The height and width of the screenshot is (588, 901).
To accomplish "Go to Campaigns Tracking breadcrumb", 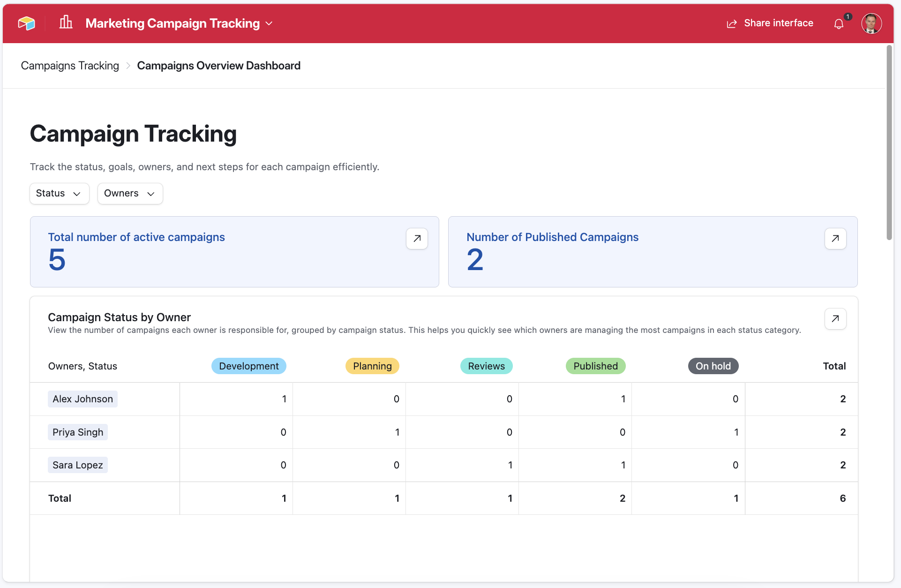I will pyautogui.click(x=70, y=66).
